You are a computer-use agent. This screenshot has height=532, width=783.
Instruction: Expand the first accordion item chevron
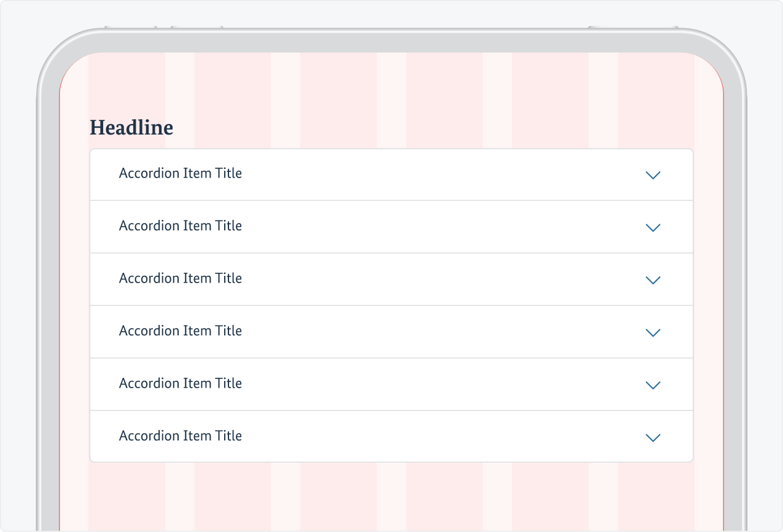[653, 176]
